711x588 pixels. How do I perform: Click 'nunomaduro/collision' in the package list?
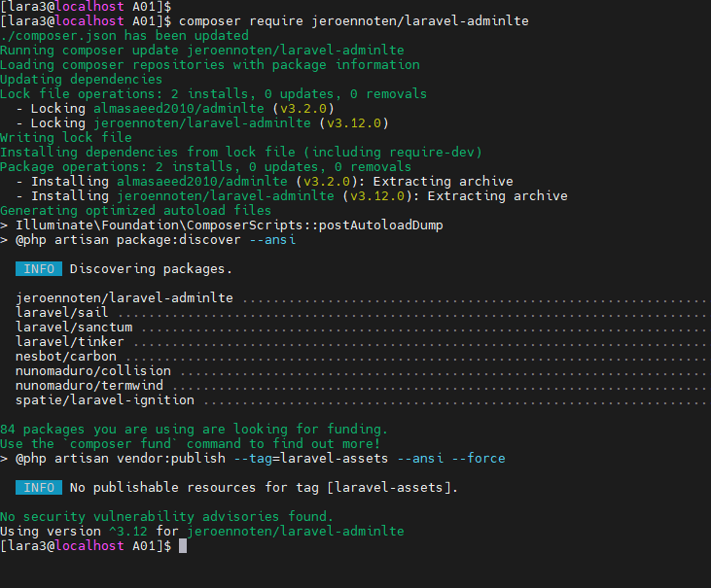[x=93, y=371]
